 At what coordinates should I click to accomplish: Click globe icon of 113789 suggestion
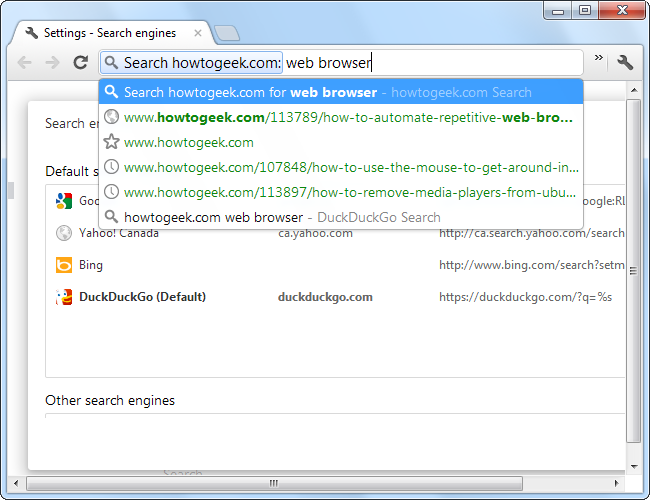(x=111, y=117)
